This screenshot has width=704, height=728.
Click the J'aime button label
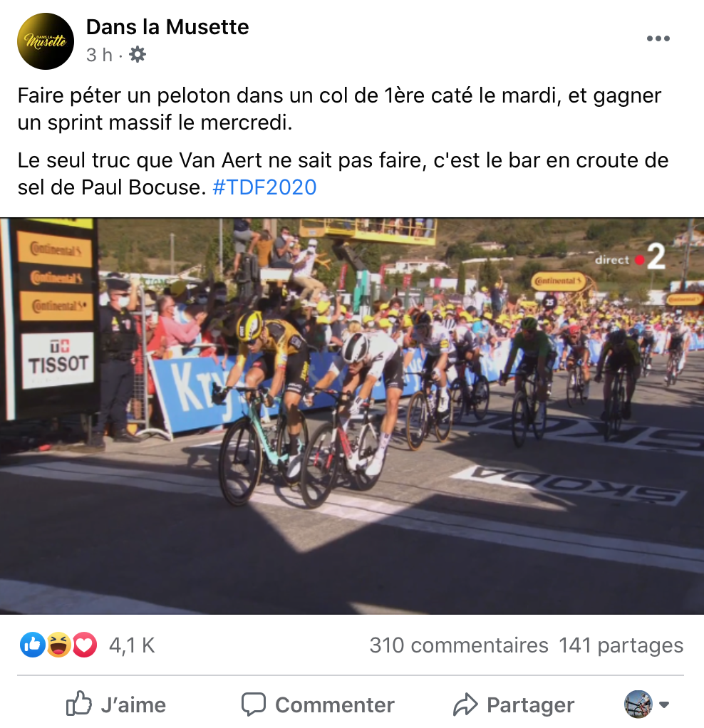coord(133,704)
